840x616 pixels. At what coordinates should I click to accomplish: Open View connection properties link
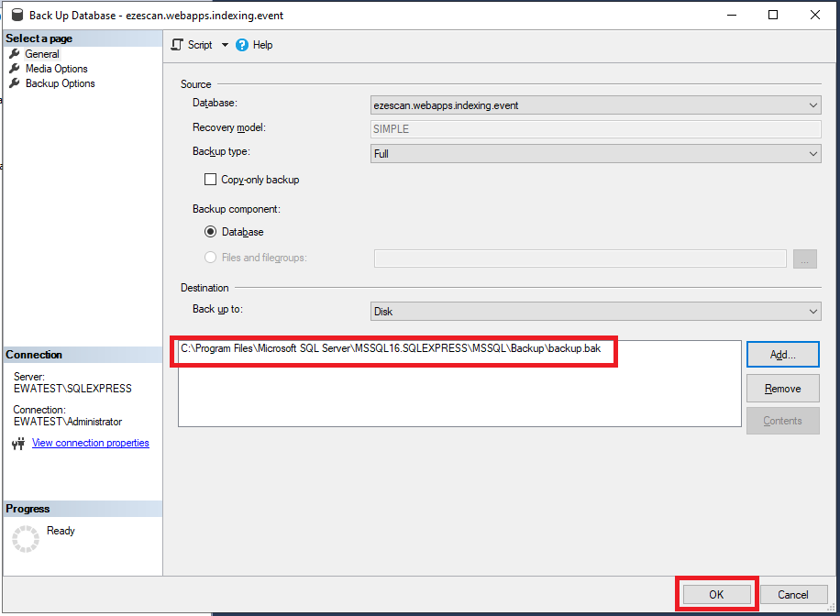(90, 443)
